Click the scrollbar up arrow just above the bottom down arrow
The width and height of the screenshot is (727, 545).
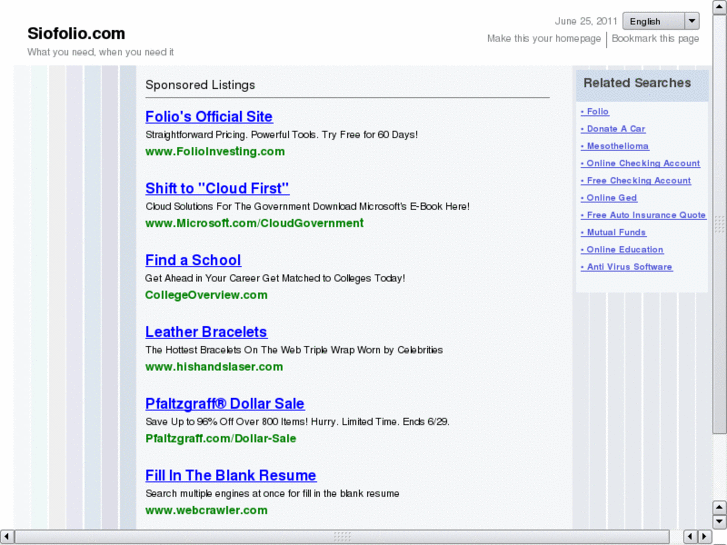(719, 507)
